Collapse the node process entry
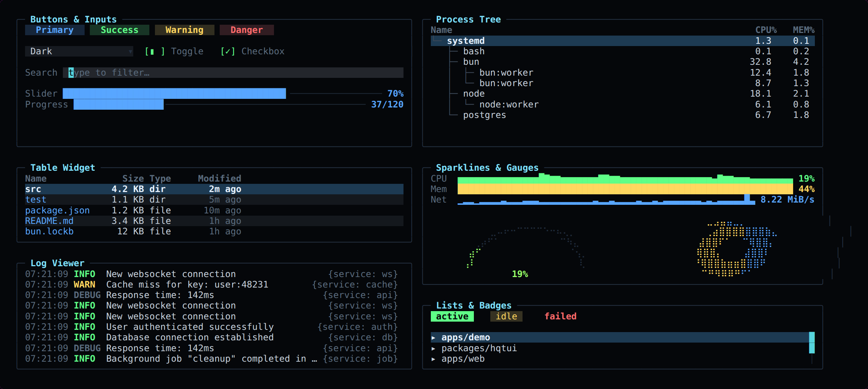This screenshot has height=389, width=868. [x=622, y=94]
